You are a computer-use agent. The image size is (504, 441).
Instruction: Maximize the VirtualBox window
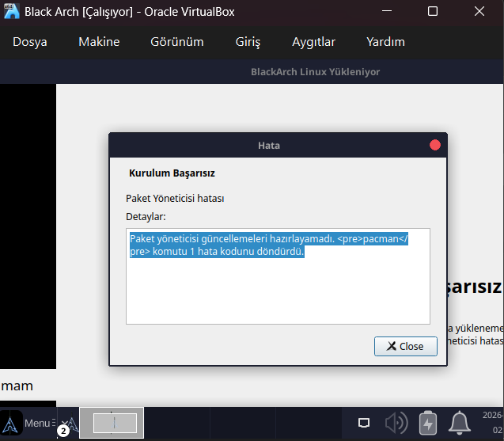pyautogui.click(x=433, y=11)
